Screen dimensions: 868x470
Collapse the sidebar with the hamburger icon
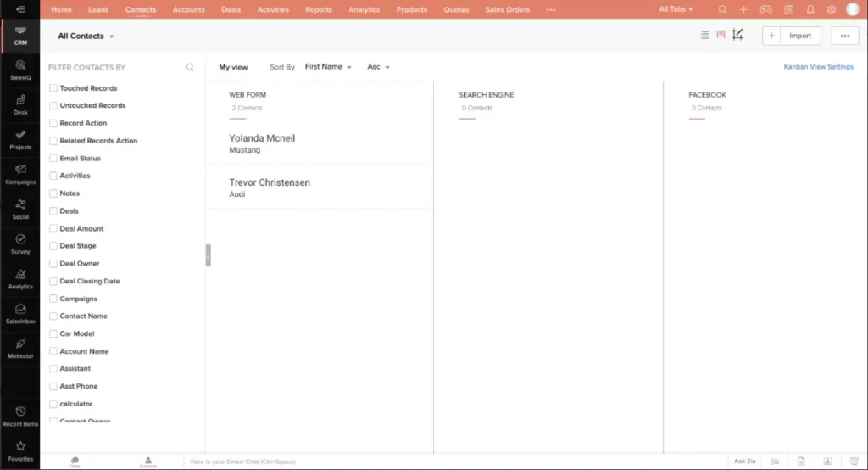pos(20,9)
